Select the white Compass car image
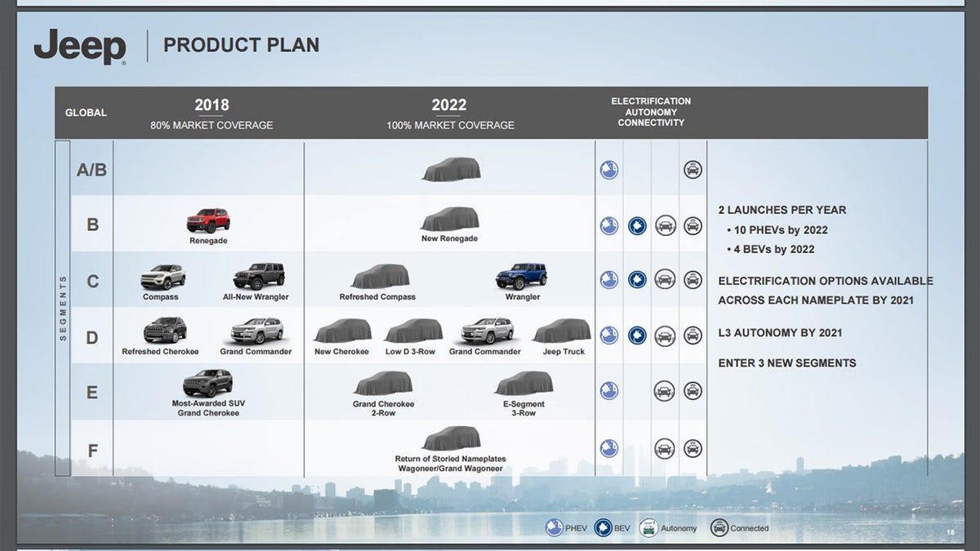The height and width of the screenshot is (551, 980). click(x=163, y=278)
